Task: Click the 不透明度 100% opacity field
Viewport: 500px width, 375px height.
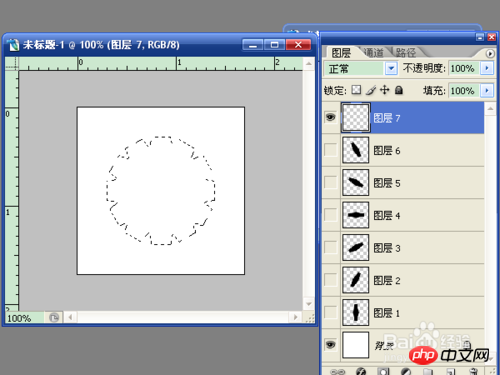Action: point(464,68)
